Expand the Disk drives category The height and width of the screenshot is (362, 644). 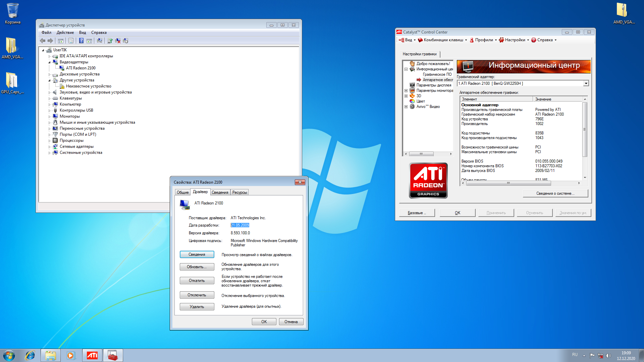tap(49, 74)
